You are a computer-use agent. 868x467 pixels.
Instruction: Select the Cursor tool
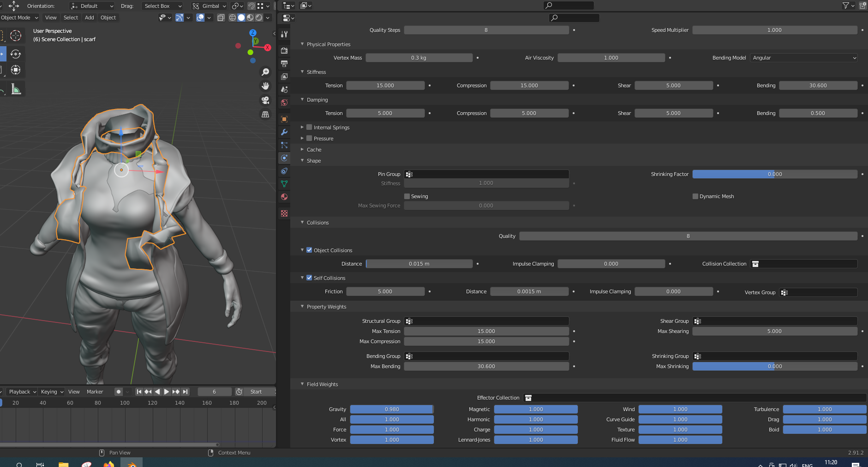(16, 36)
